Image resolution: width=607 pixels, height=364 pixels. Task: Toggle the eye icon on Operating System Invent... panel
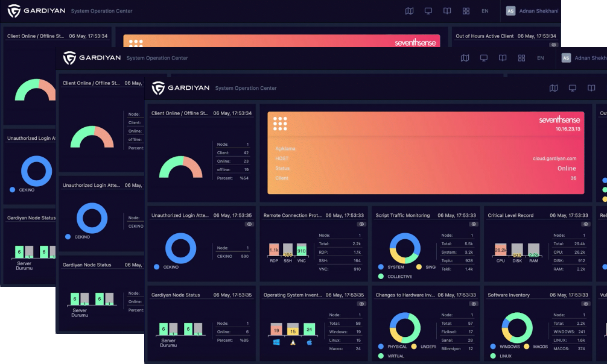point(361,304)
